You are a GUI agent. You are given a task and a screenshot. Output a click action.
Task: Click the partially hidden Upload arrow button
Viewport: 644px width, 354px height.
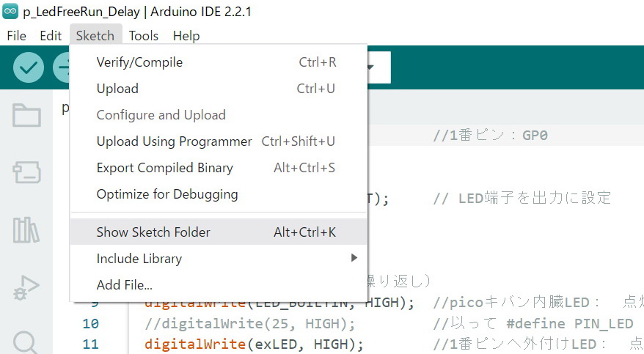coord(61,67)
